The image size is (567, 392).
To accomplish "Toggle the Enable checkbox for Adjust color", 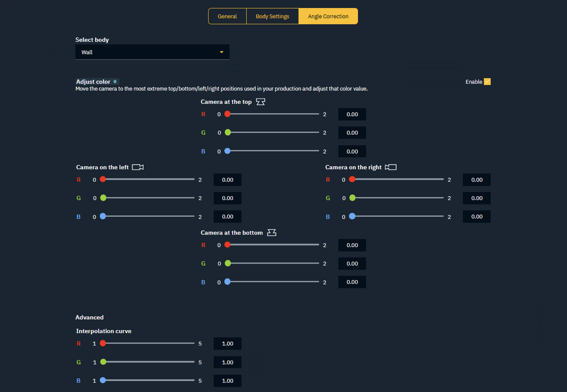I will [x=487, y=82].
